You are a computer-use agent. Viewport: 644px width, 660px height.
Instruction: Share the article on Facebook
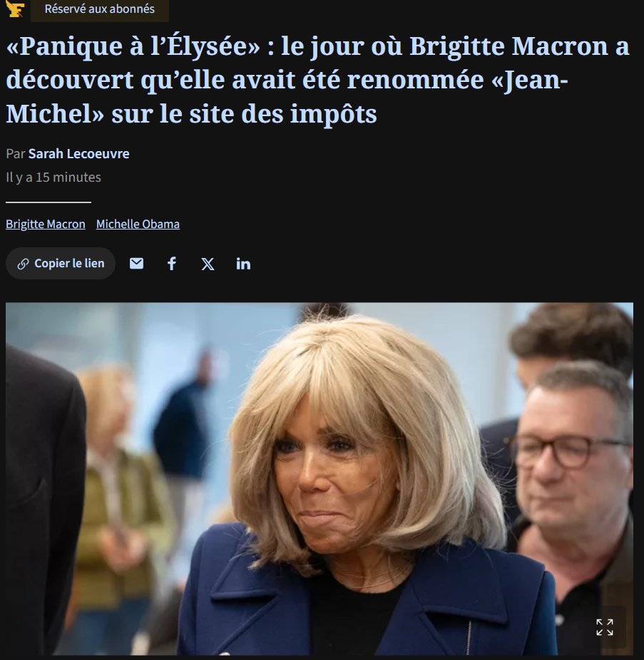[172, 264]
